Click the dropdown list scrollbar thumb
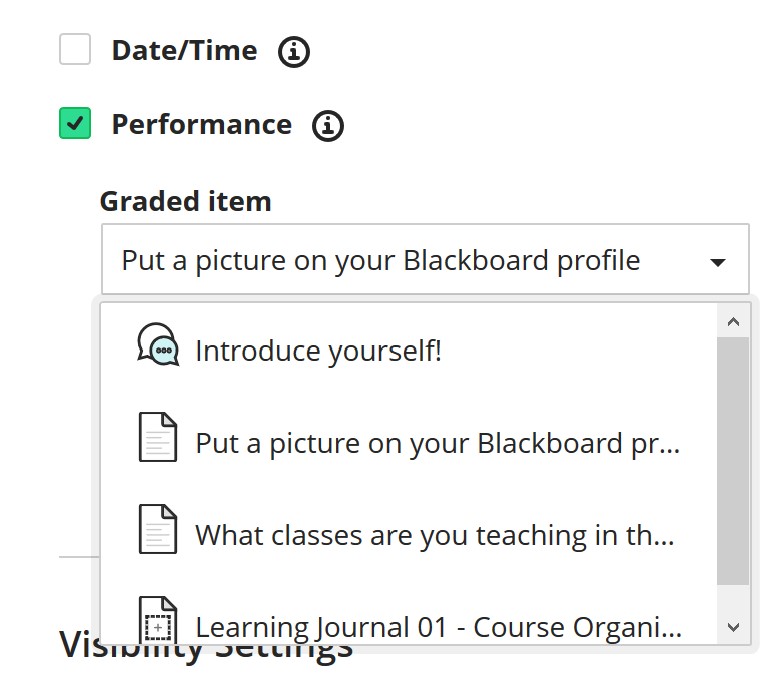Image resolution: width=780 pixels, height=696 pixels. pos(733,461)
